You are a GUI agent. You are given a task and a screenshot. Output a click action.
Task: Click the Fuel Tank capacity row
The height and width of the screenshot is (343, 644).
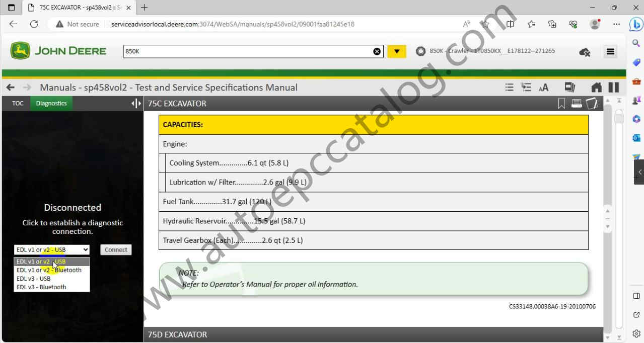(373, 202)
